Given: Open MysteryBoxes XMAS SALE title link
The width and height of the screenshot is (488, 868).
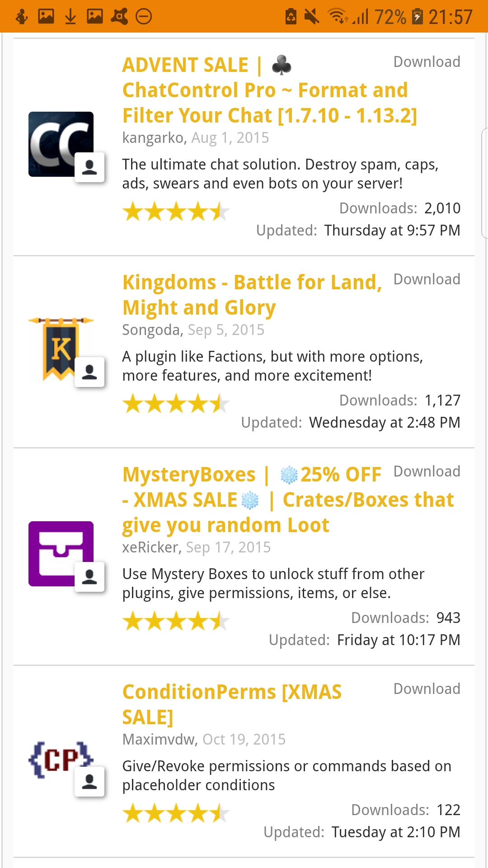Looking at the screenshot, I should click(x=288, y=500).
